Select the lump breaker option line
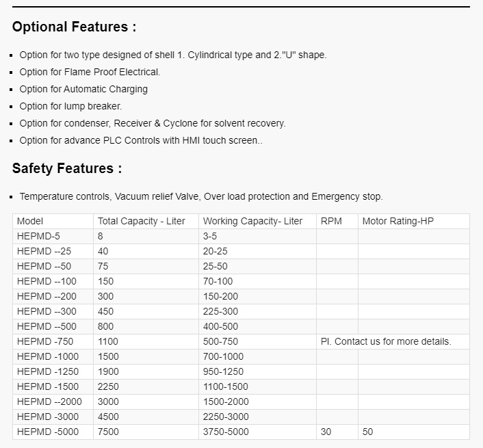This screenshot has height=448, width=483. 70,106
